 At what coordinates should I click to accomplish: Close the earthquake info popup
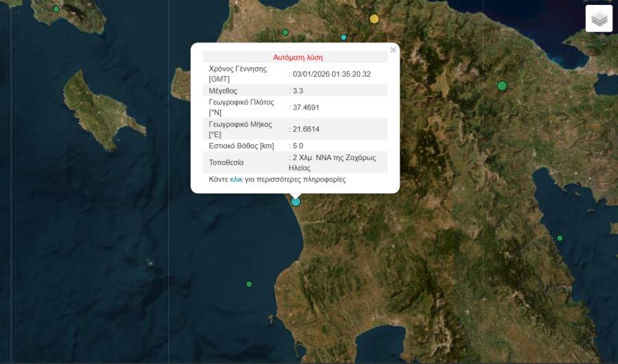[393, 50]
